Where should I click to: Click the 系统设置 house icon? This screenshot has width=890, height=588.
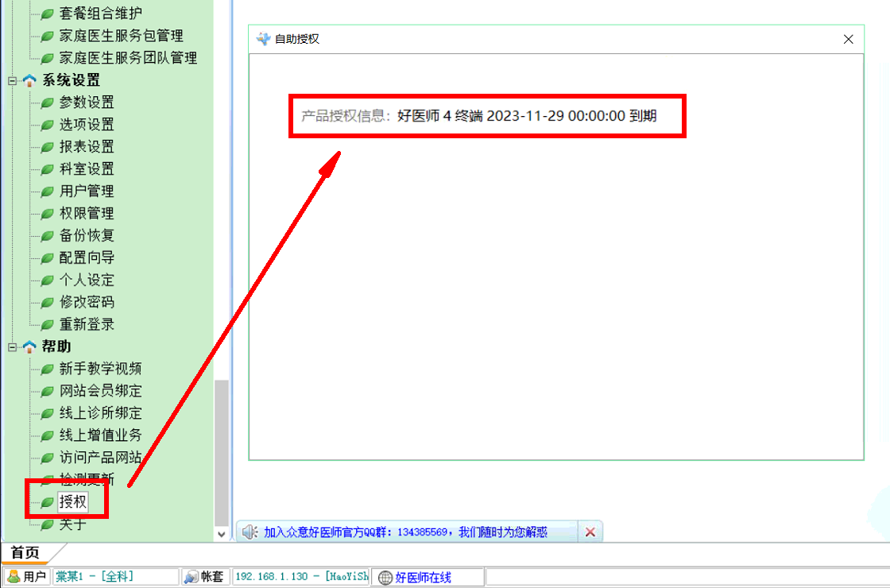pos(29,80)
